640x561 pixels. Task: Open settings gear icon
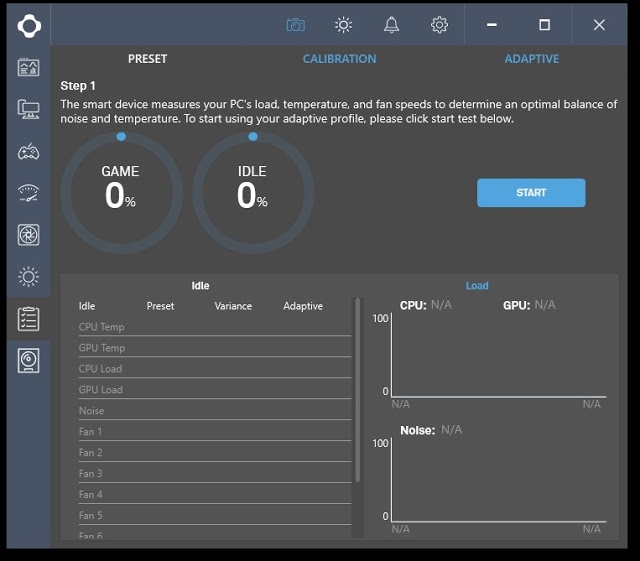(x=439, y=25)
